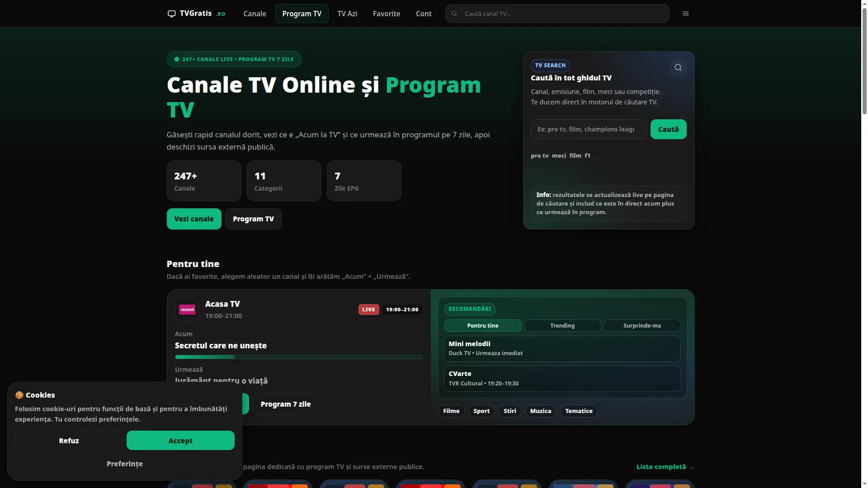Open the Mini melodii recommendation
Viewport: 868px width, 488px height.
562,348
